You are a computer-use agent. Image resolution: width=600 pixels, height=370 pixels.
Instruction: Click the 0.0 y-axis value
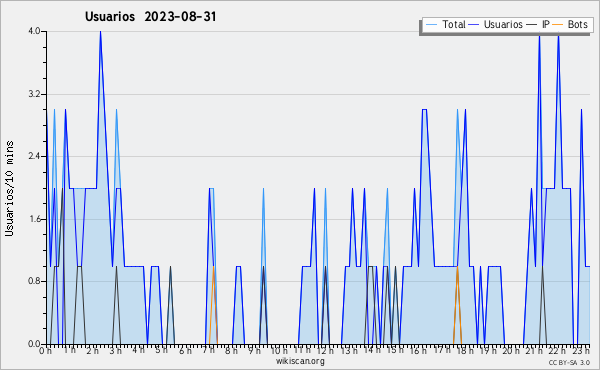pyautogui.click(x=34, y=344)
